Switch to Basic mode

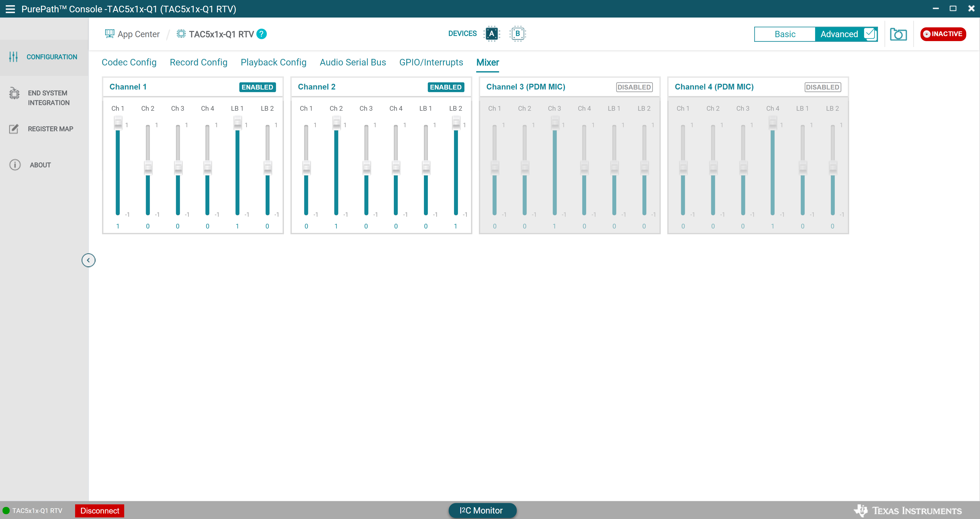(785, 34)
